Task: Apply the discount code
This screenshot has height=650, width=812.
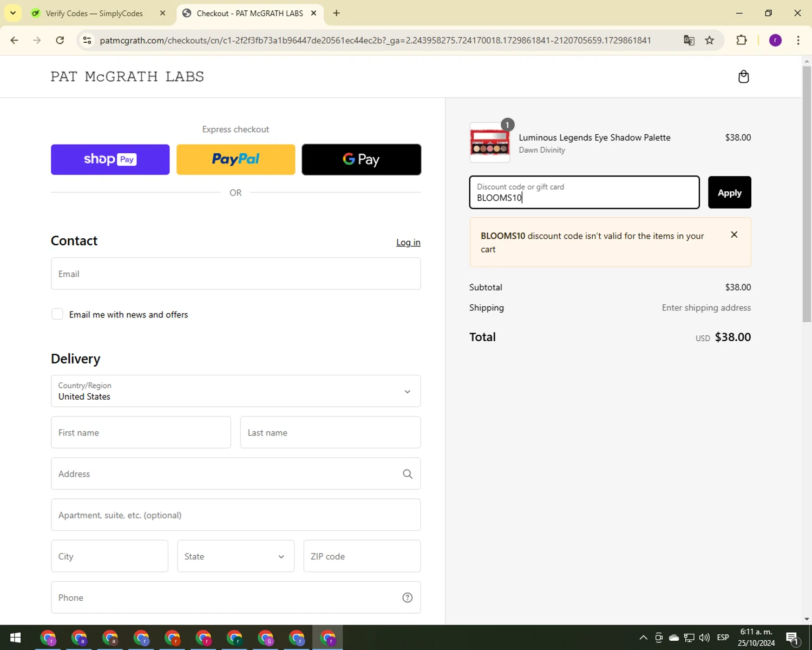Action: click(x=729, y=192)
